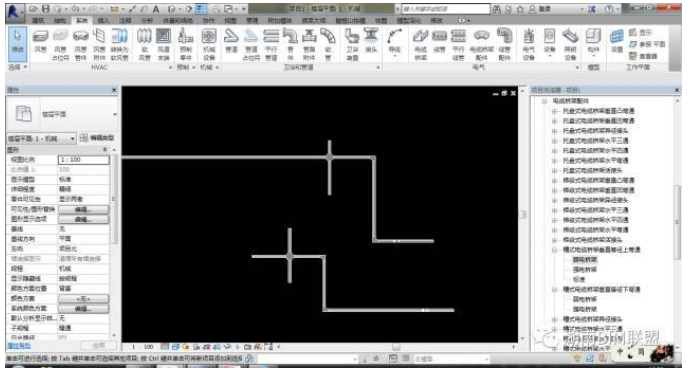Image resolution: width=690 pixels, height=372 pixels.
Task: Open the Architecture (建筑) ribbon tab
Action: tap(38, 20)
